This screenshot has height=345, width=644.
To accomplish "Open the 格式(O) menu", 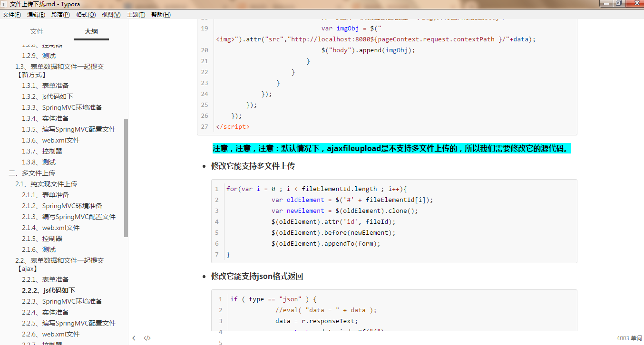I will click(x=86, y=15).
